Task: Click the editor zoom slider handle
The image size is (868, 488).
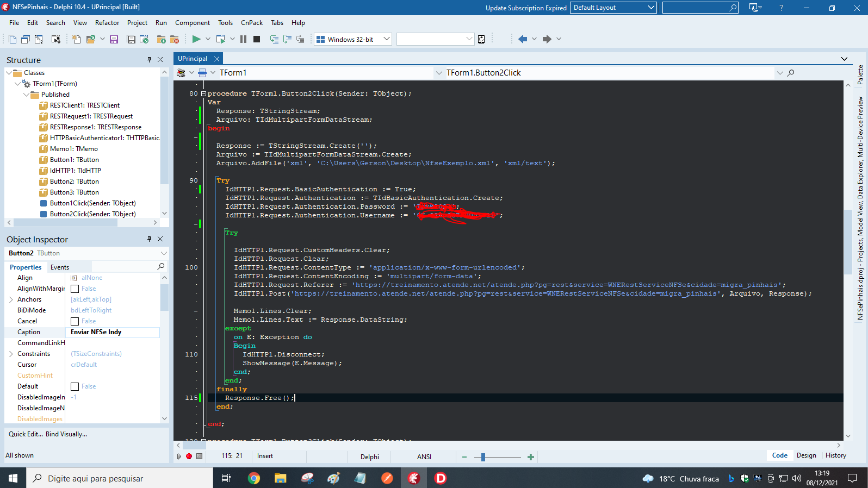Action: point(483,457)
